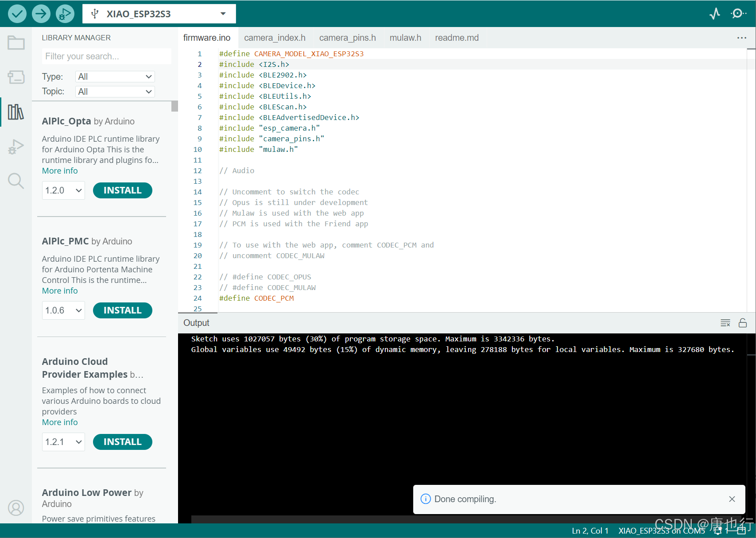Switch to the firmware.ino tab
The image size is (756, 538).
click(207, 38)
